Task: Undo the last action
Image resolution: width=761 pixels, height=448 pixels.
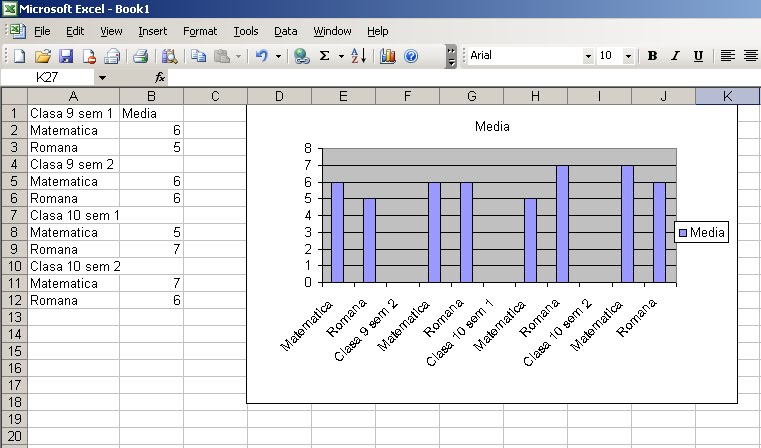Action: pos(262,56)
